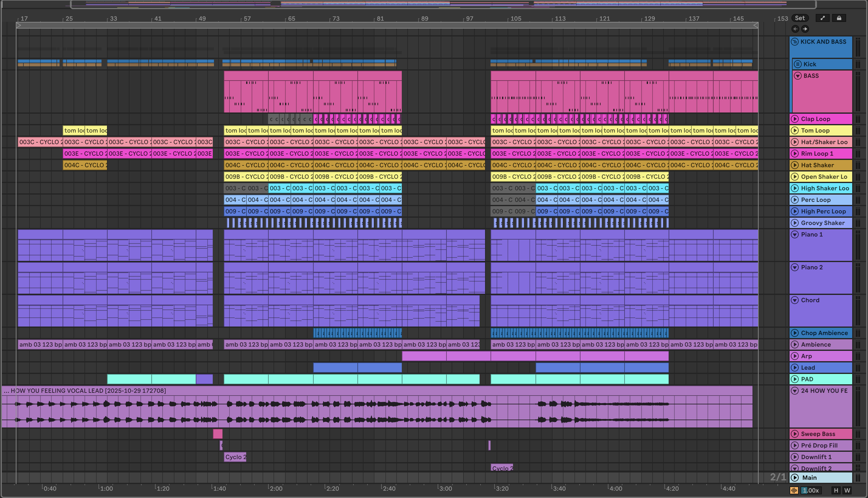This screenshot has width=868, height=498.
Task: Collapse the KICK AND BASS group
Action: (795, 42)
